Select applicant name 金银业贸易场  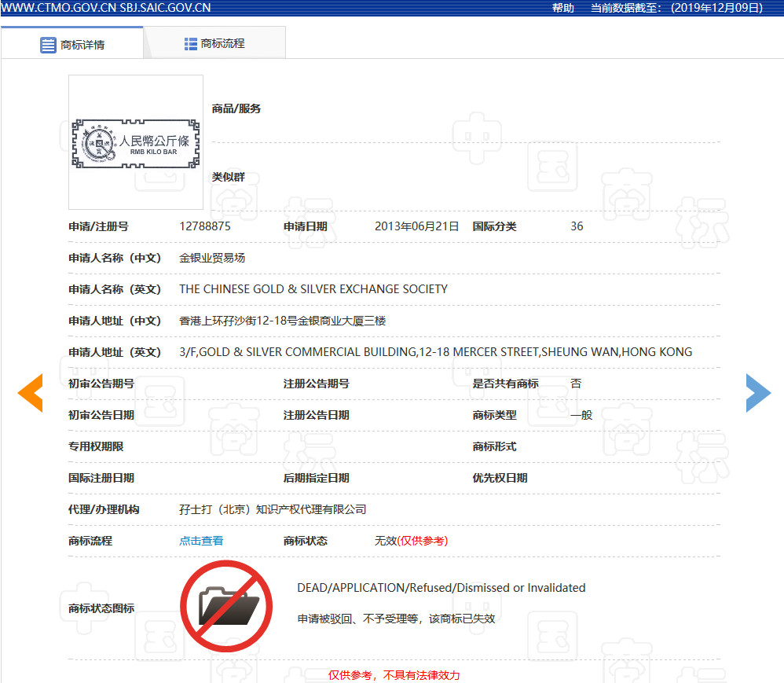pos(212,258)
